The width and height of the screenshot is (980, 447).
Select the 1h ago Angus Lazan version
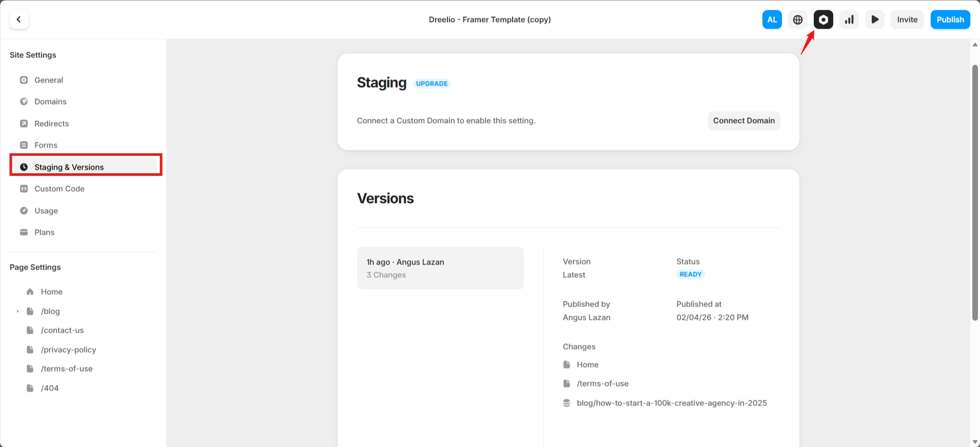440,268
